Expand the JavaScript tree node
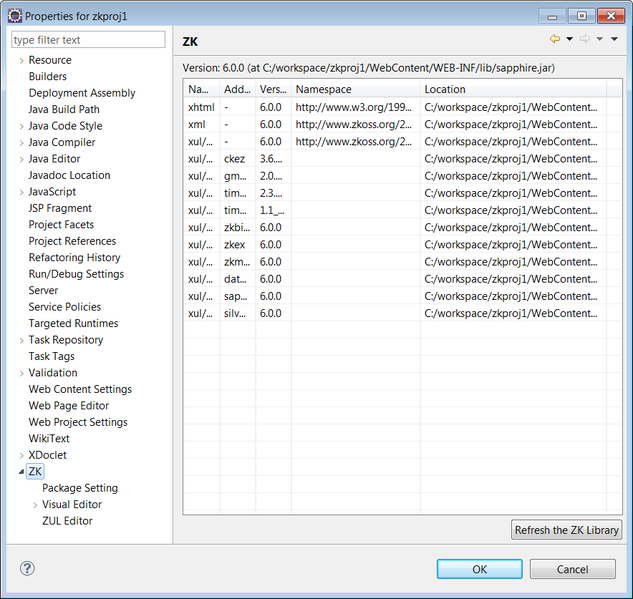Image resolution: width=633 pixels, height=599 pixels. 22,192
